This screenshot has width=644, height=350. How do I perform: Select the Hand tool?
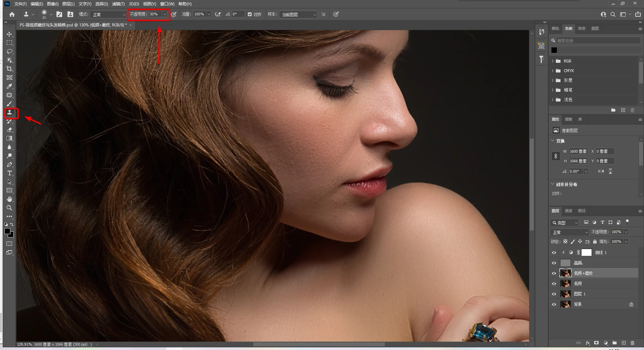[9, 199]
